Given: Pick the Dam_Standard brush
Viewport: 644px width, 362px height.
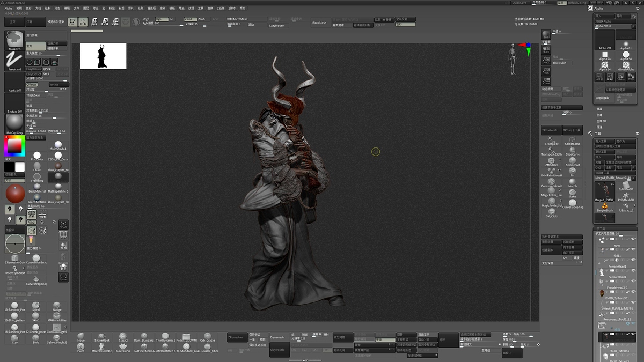Looking at the screenshot, I should click(144, 337).
